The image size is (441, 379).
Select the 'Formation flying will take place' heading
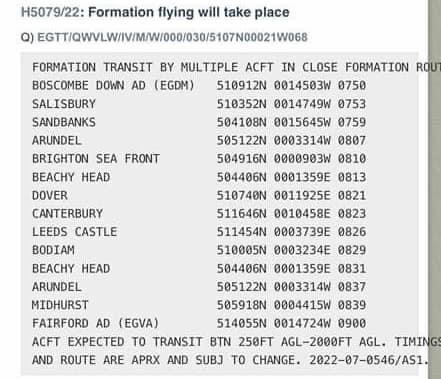pyautogui.click(x=189, y=12)
